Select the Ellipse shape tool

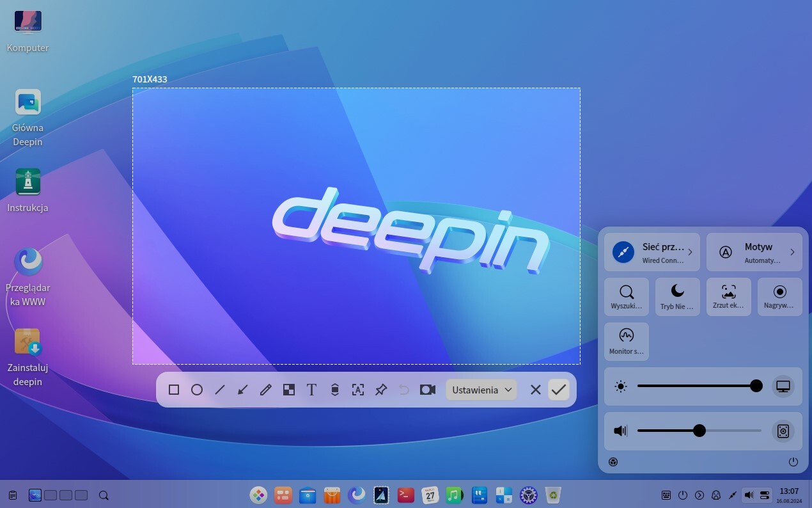click(197, 390)
